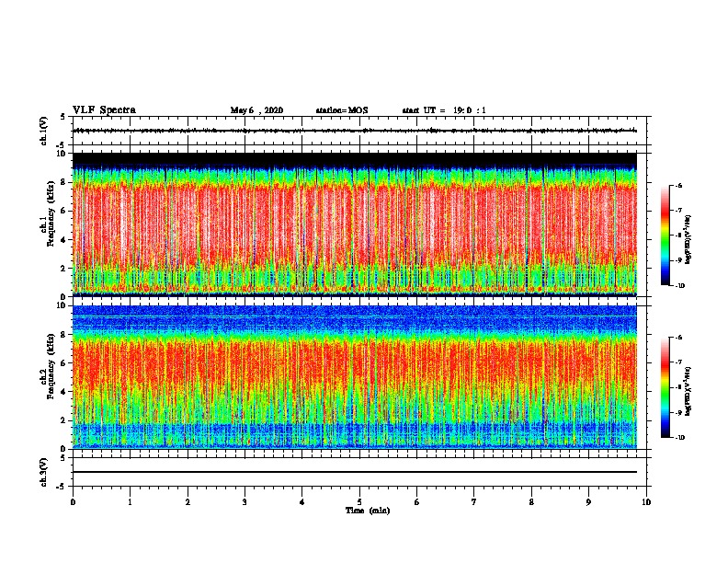Click the "VLF Spectra" plot title
The height and width of the screenshot is (563, 728).
[104, 110]
